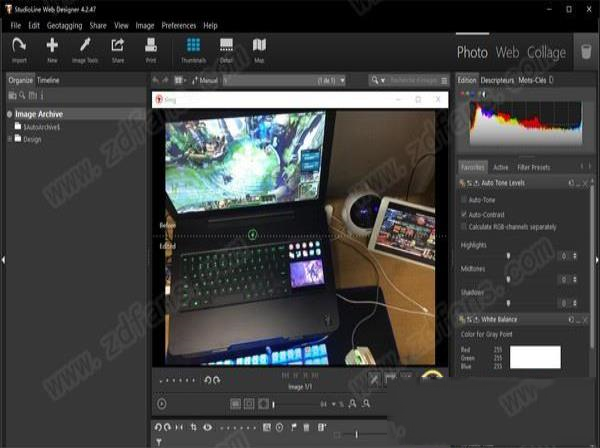Enable the Auto-Tone checkbox

(x=463, y=202)
